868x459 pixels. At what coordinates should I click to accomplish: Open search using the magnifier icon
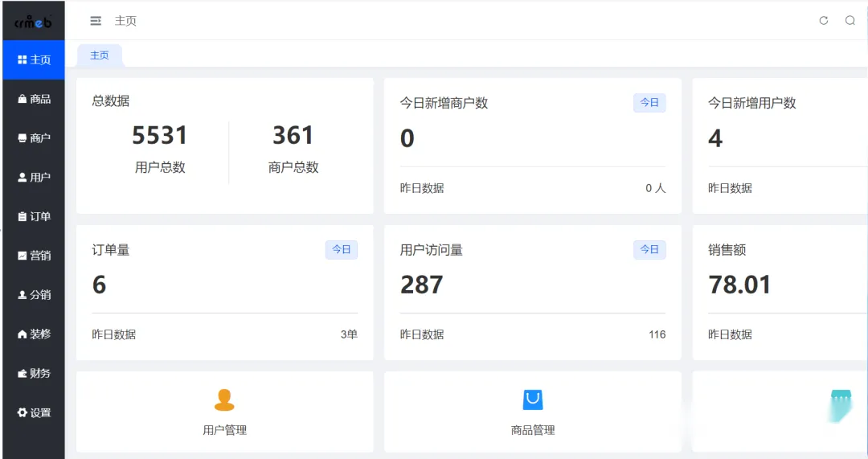(850, 20)
